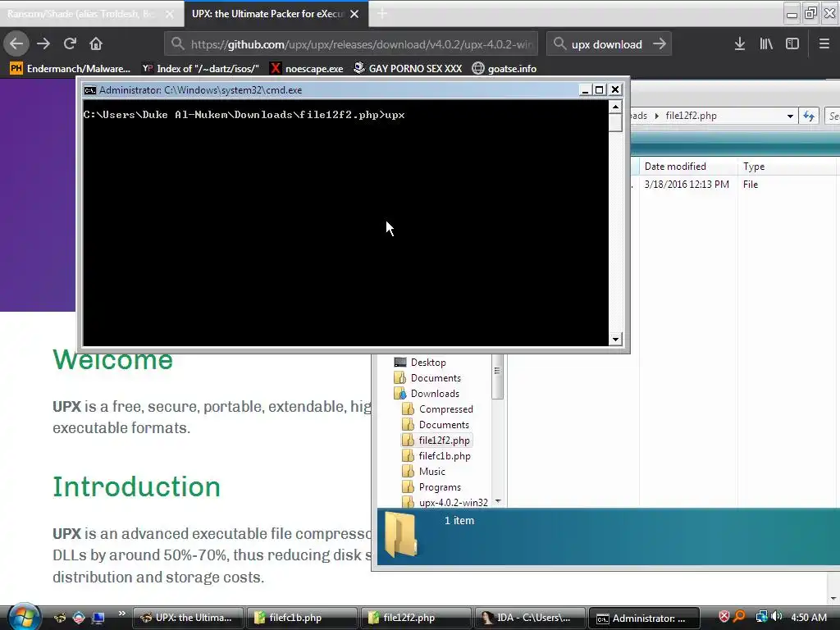Select Music folder in tree

pos(424,472)
